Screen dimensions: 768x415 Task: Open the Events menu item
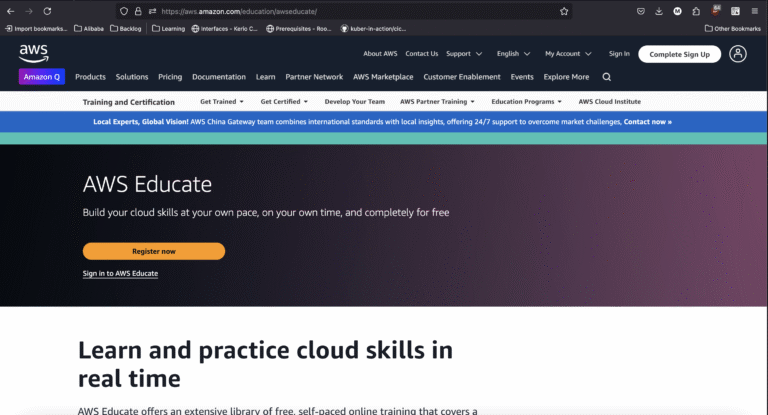coord(522,77)
